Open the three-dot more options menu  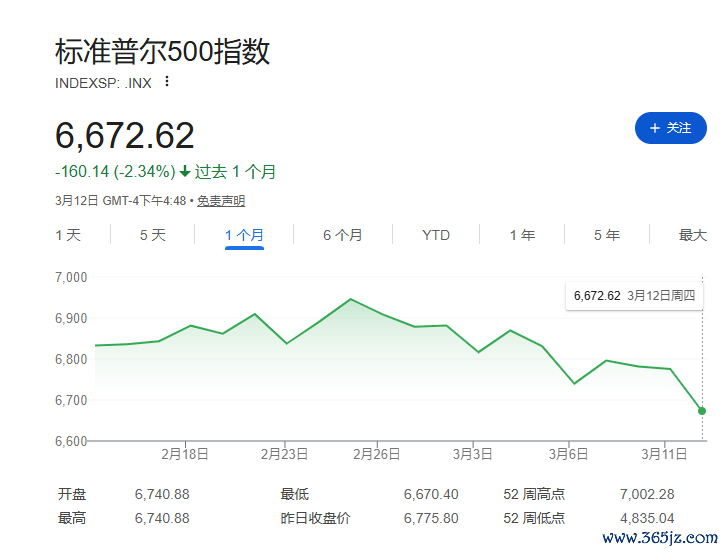(167, 82)
